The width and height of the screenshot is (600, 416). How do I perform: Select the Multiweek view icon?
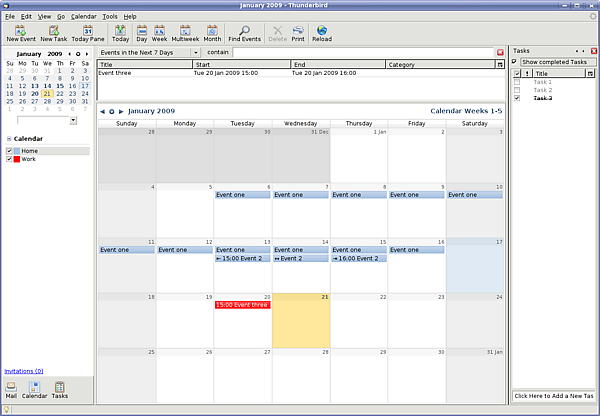[185, 30]
